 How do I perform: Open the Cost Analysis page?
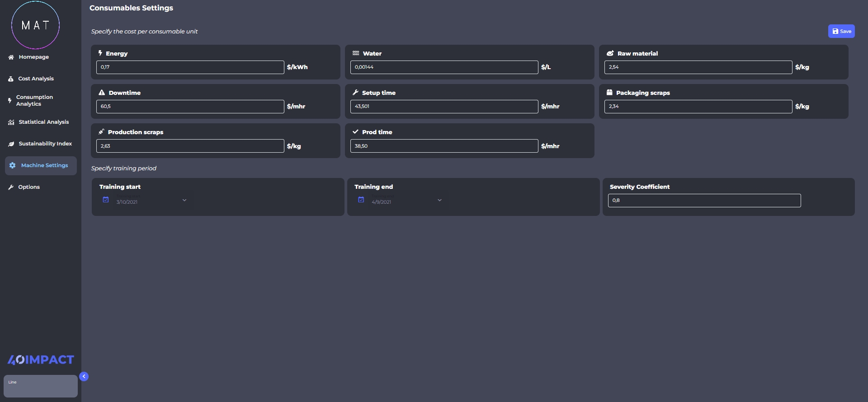(x=36, y=79)
